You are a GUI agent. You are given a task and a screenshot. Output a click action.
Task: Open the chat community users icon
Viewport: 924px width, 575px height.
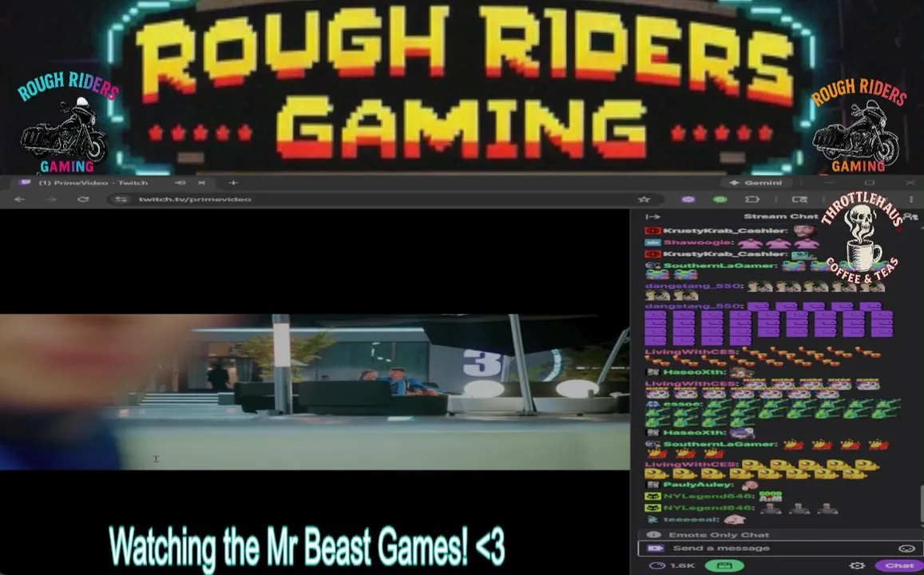[x=911, y=216]
